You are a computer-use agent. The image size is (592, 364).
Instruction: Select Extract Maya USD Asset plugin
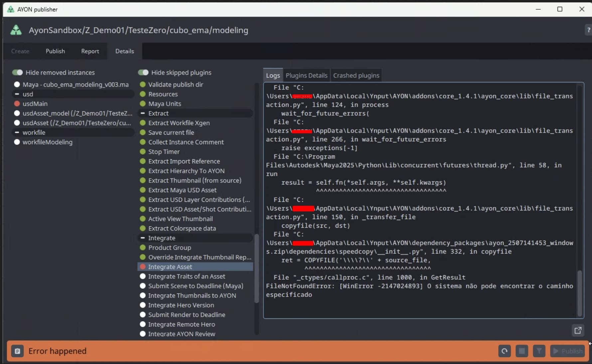tap(182, 190)
